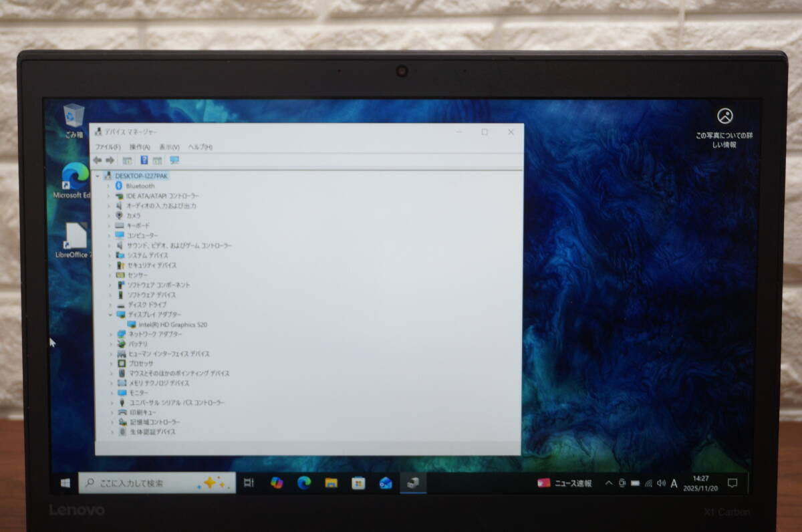Select the mouse icon for マウスとそのほかのポインティング デバイス
The width and height of the screenshot is (802, 532).
(x=122, y=373)
